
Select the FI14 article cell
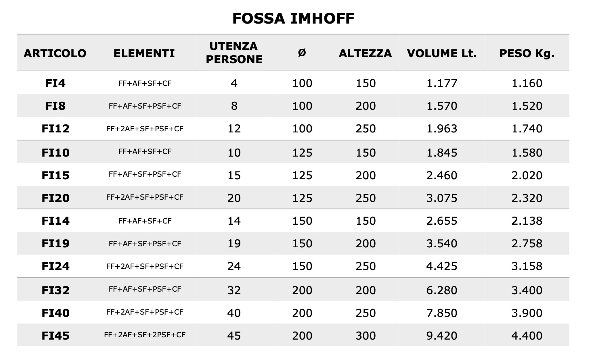coord(56,221)
